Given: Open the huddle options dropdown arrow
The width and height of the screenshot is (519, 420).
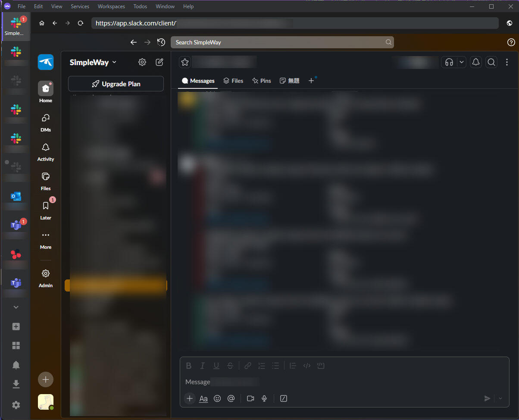Looking at the screenshot, I should [x=462, y=62].
